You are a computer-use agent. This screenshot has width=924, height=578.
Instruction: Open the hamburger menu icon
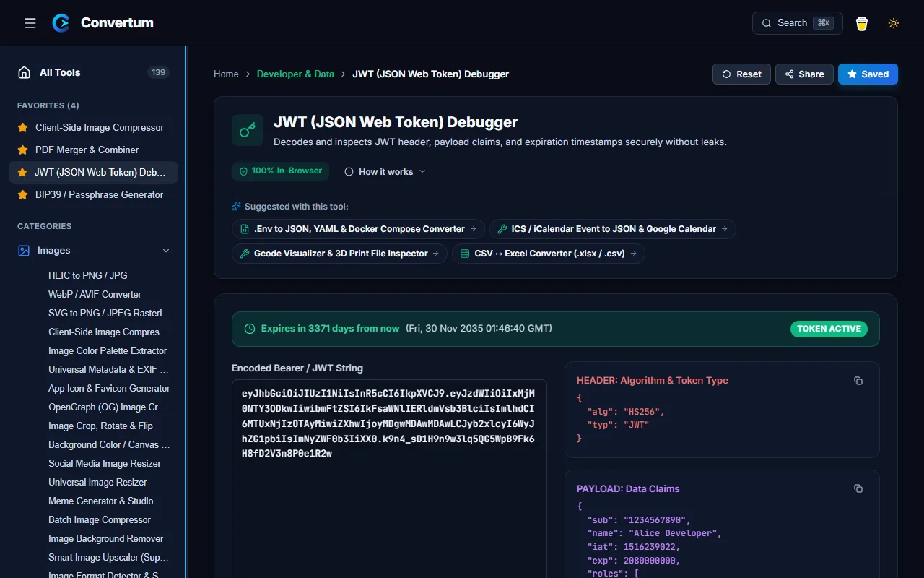[30, 23]
